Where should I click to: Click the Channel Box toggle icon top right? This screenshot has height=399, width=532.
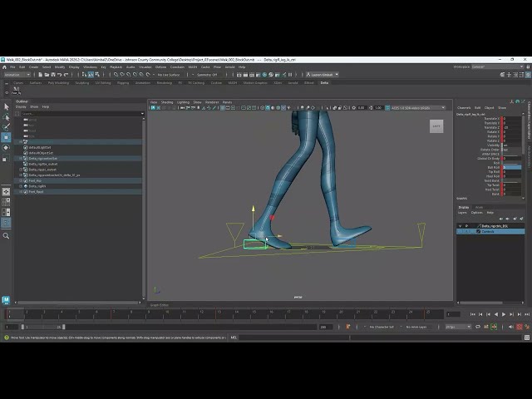point(528,75)
